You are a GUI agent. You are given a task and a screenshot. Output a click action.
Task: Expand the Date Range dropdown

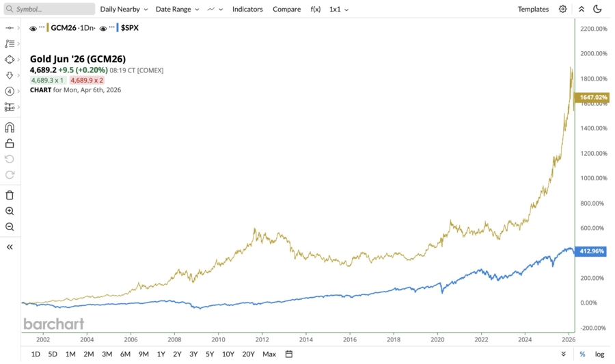point(177,10)
